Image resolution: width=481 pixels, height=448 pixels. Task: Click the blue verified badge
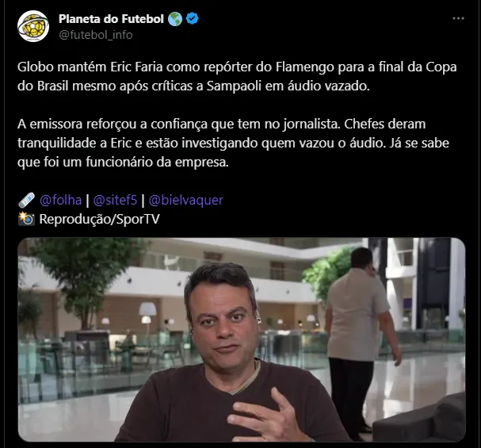[192, 19]
